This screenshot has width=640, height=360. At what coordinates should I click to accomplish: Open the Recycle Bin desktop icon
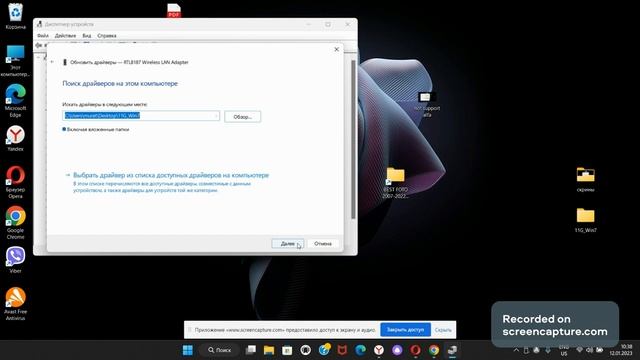[16, 16]
